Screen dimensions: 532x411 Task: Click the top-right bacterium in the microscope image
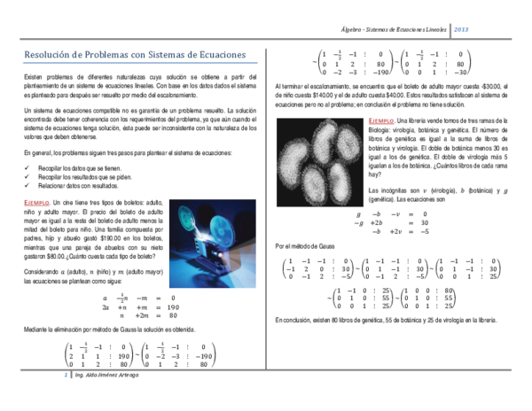[348, 142]
